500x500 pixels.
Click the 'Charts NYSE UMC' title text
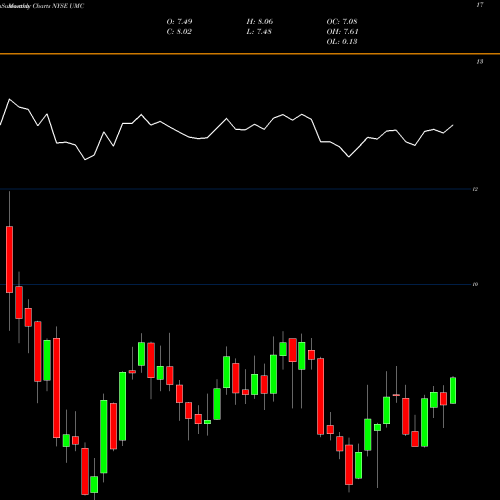(58, 6)
